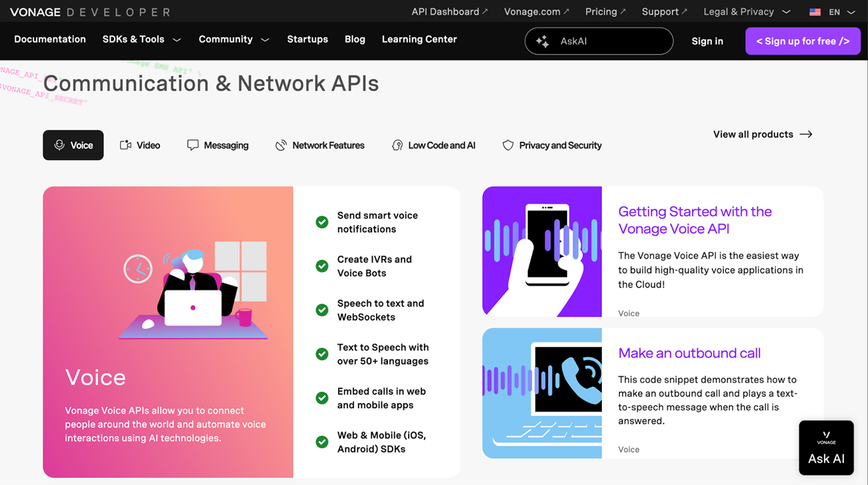Click green checkmark for Send smart voice notifications

[322, 222]
